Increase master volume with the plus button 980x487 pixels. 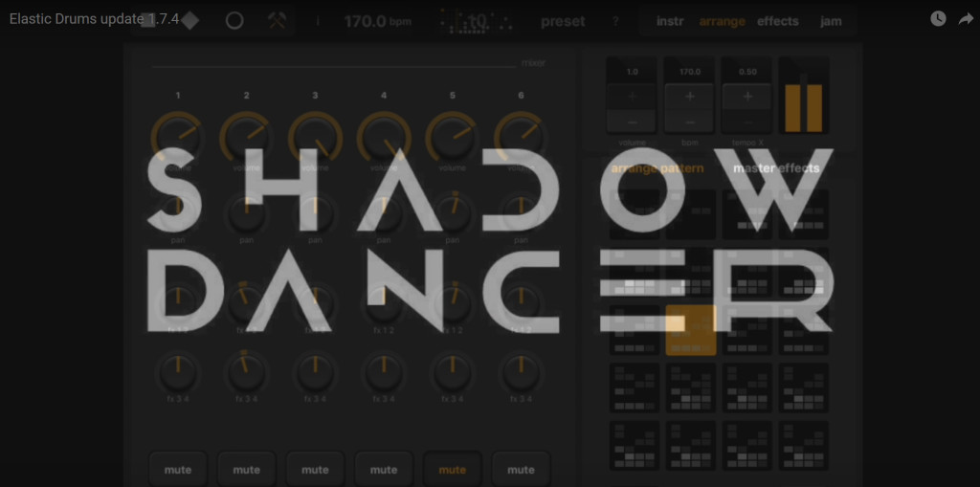pyautogui.click(x=632, y=97)
